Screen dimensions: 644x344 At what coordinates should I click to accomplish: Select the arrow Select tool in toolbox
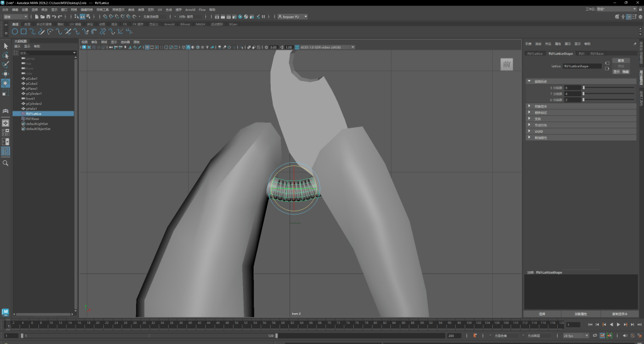coord(6,46)
